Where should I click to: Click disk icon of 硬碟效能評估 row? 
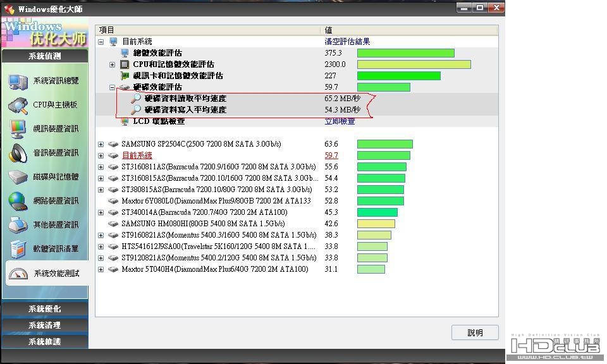125,87
